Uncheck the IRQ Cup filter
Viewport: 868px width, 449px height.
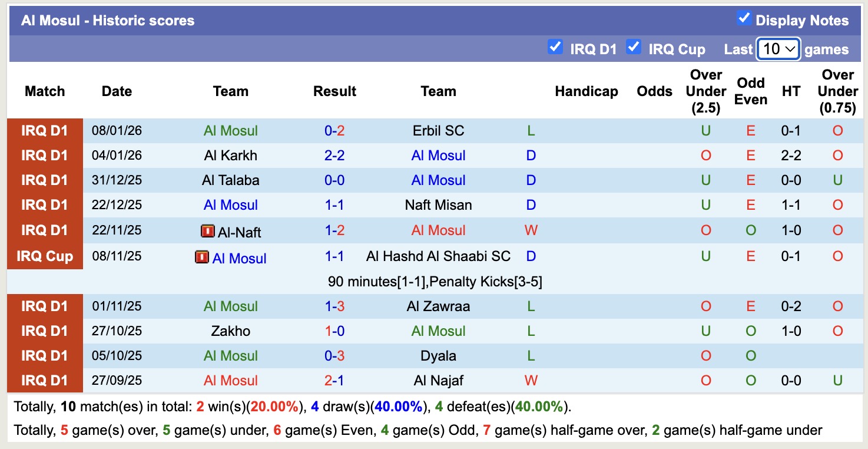(634, 47)
